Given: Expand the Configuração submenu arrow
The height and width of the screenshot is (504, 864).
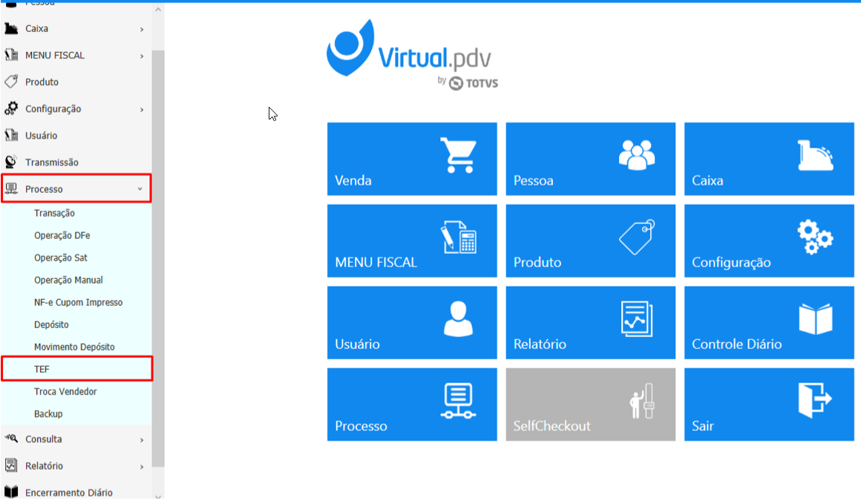Looking at the screenshot, I should pos(142,110).
